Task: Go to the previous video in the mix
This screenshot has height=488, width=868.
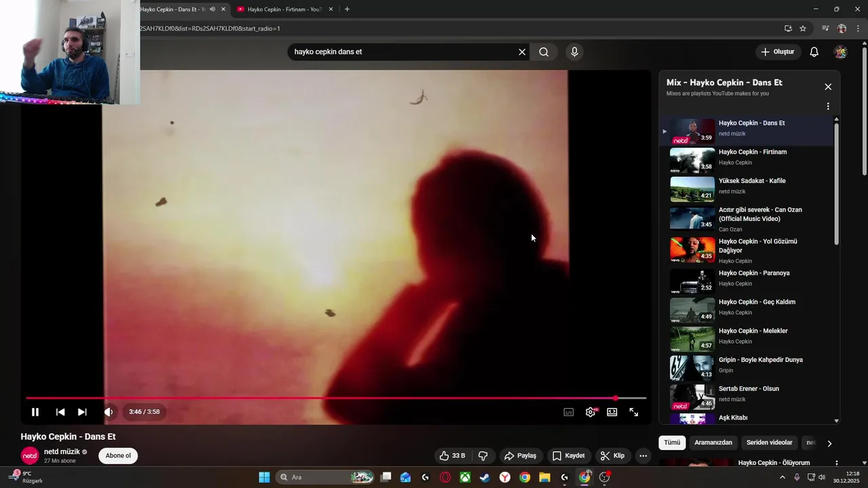Action: pyautogui.click(x=60, y=412)
